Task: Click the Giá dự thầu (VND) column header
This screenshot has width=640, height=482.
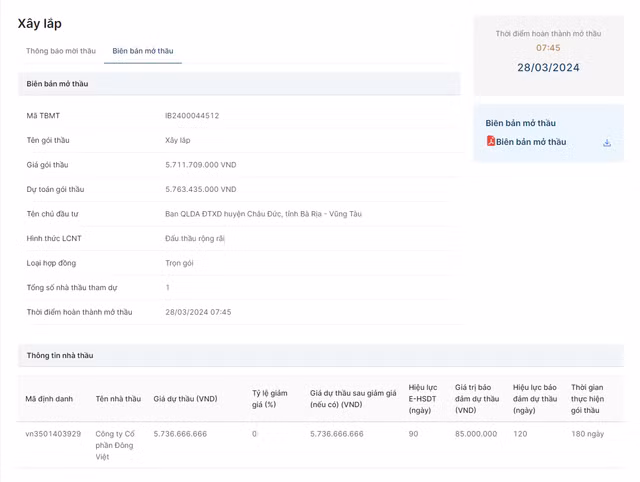Action: click(x=185, y=399)
